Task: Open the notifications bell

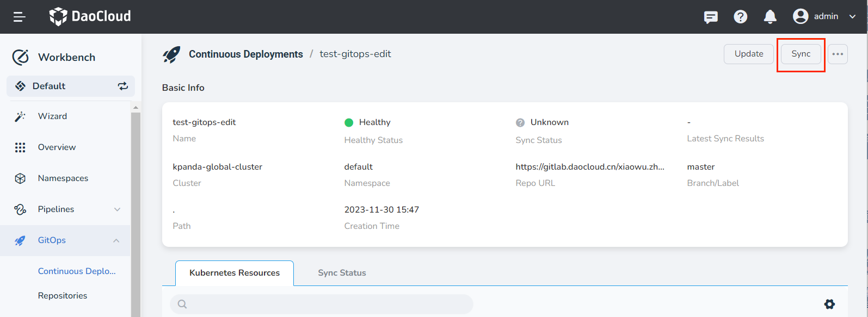Action: coord(770,17)
